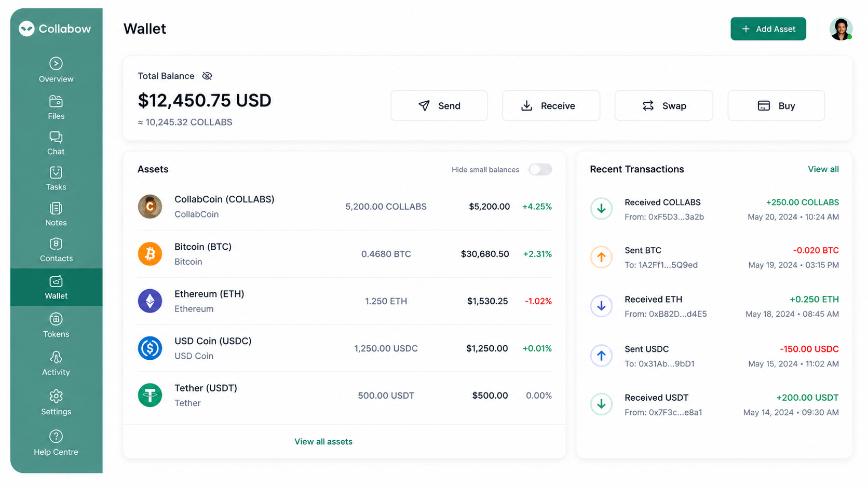868x488 pixels.
Task: Click address To: 0x31Ab...9bD1
Action: point(659,364)
